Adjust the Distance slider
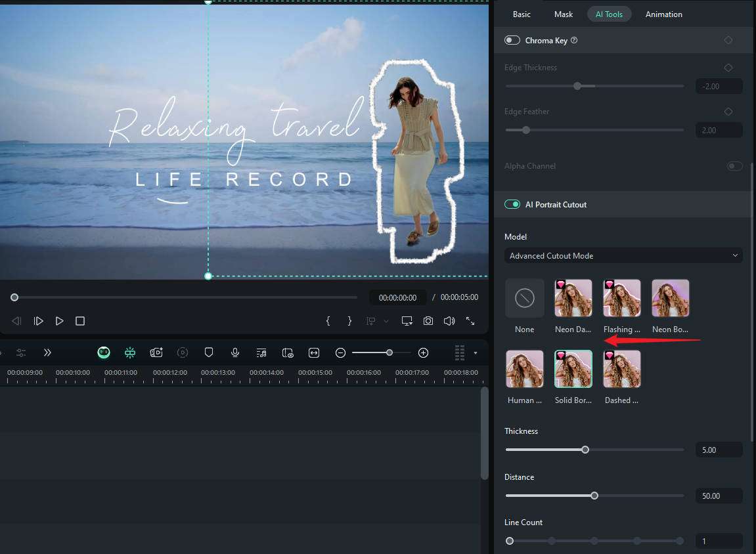 click(594, 495)
